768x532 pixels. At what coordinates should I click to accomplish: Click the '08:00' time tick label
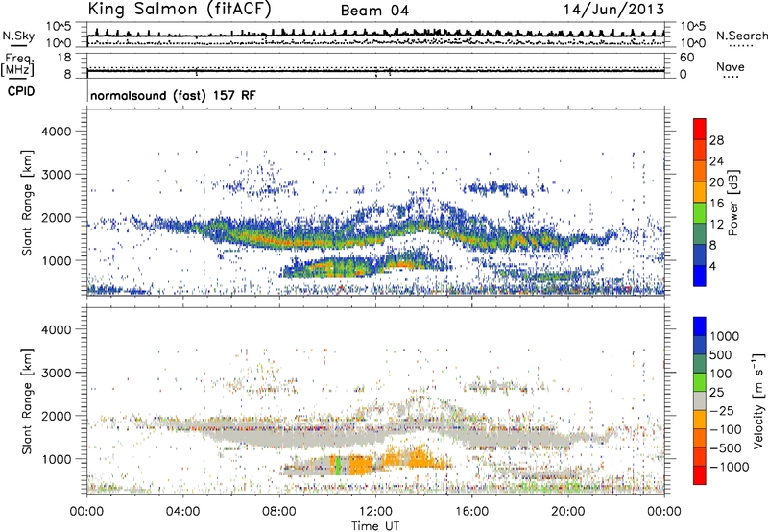(279, 512)
